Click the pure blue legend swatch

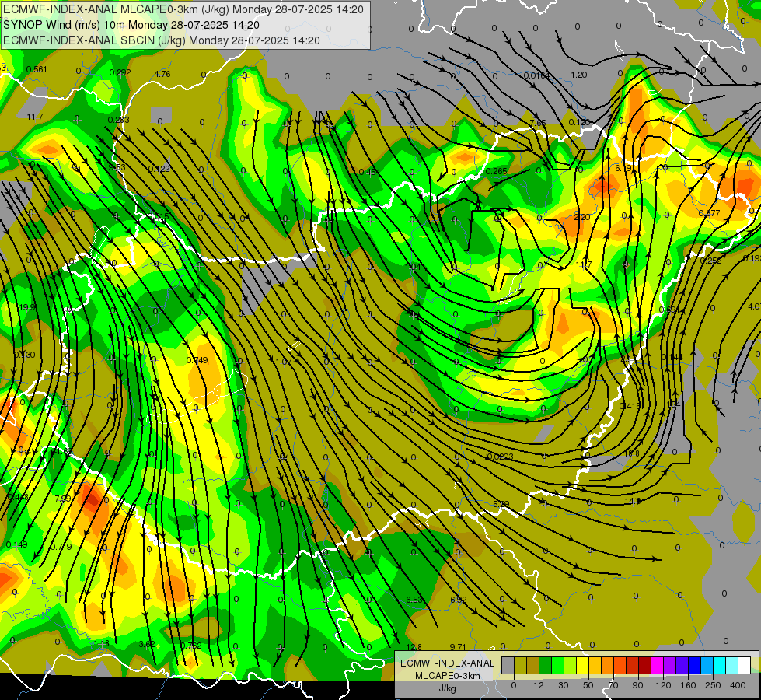pos(695,665)
